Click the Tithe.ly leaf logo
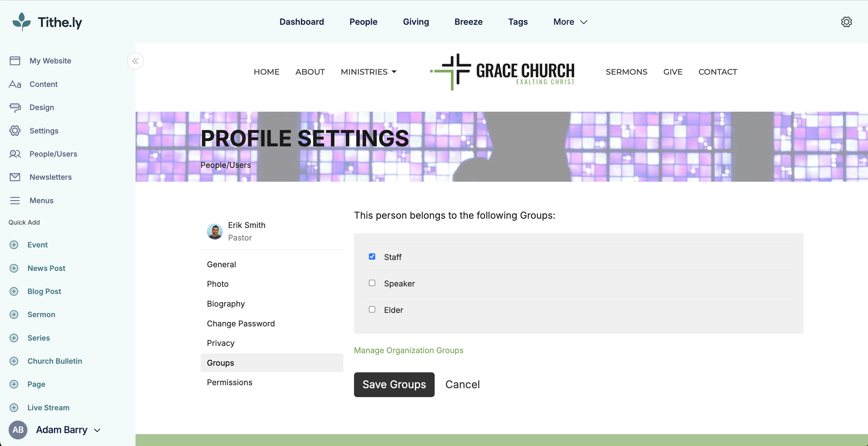 point(21,21)
